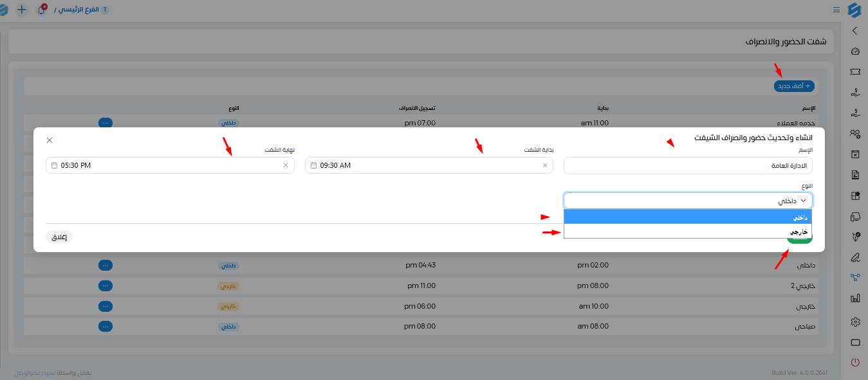Open the ticket icon in right sidebar
The image size is (868, 380).
[854, 71]
